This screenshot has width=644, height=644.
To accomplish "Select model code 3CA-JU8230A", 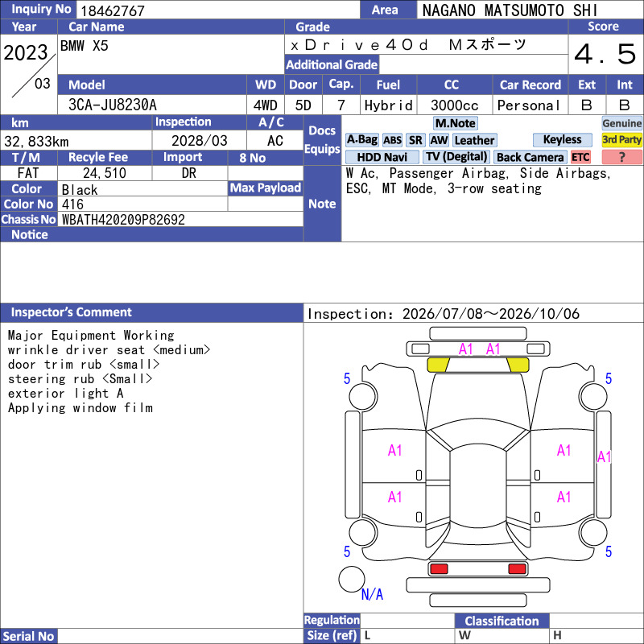I will click(113, 105).
